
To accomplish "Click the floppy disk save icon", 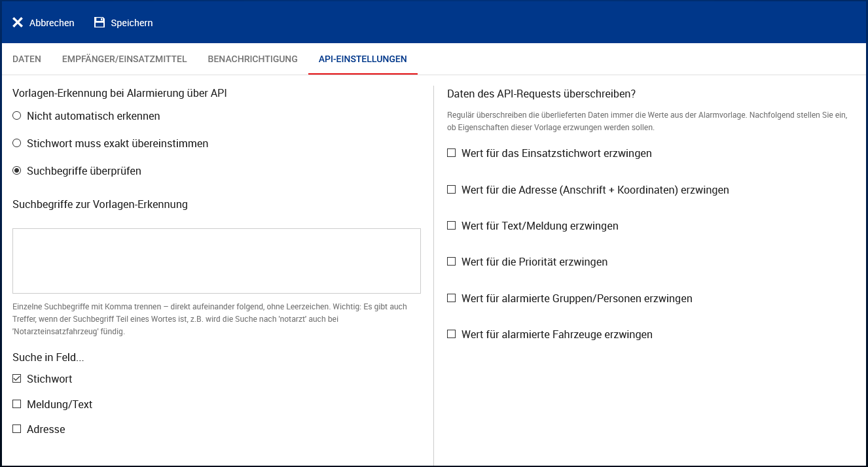I will click(x=99, y=23).
